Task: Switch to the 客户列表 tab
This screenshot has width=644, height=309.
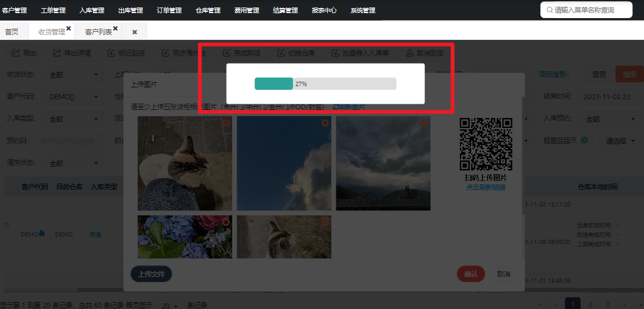Action: [x=99, y=32]
